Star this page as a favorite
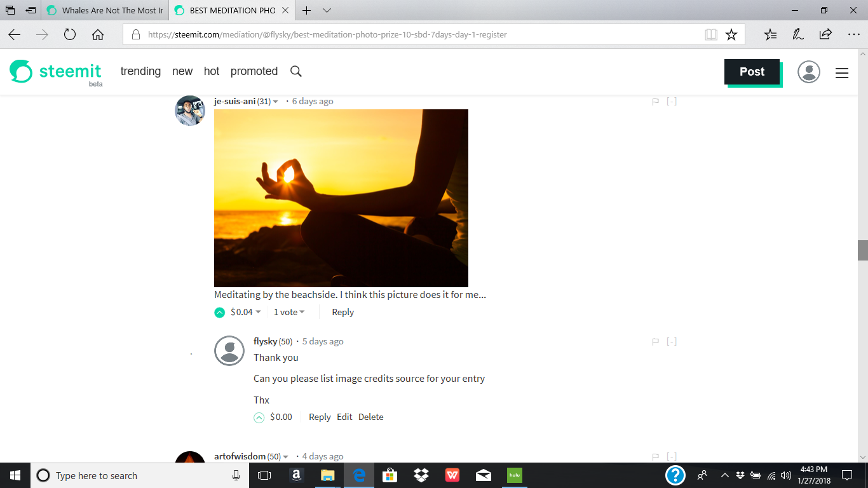 point(731,34)
